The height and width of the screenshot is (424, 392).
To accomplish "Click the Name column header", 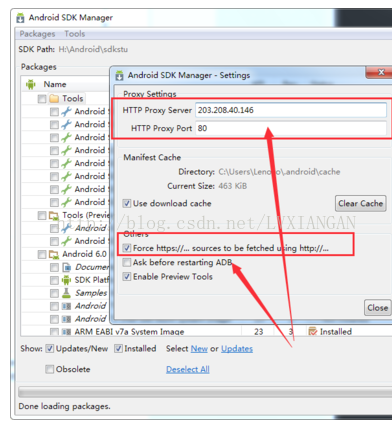I will tap(55, 84).
